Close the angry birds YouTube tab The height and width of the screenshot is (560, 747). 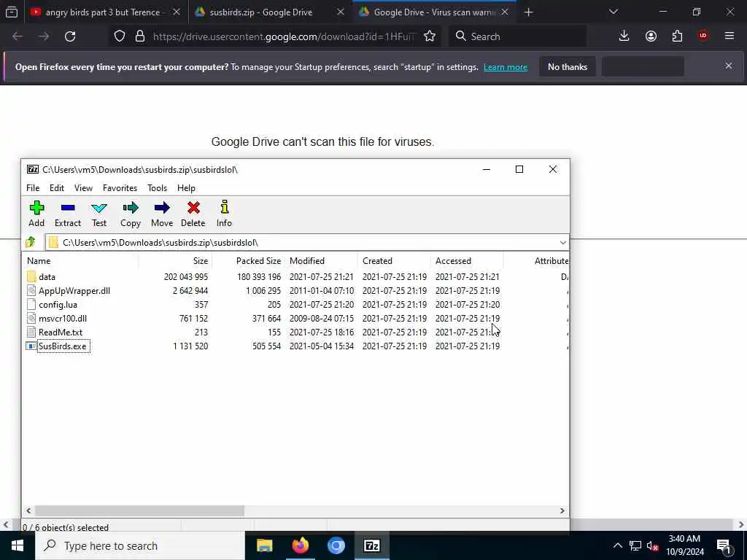pos(177,12)
